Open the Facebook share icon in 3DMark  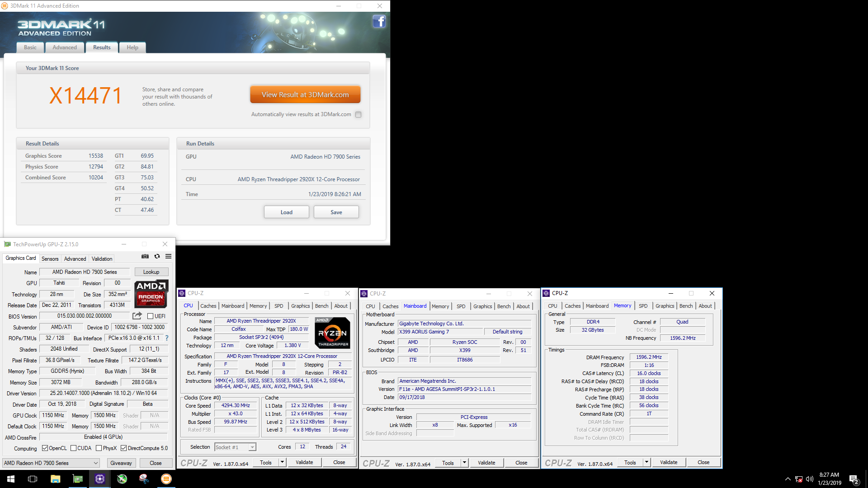click(379, 21)
